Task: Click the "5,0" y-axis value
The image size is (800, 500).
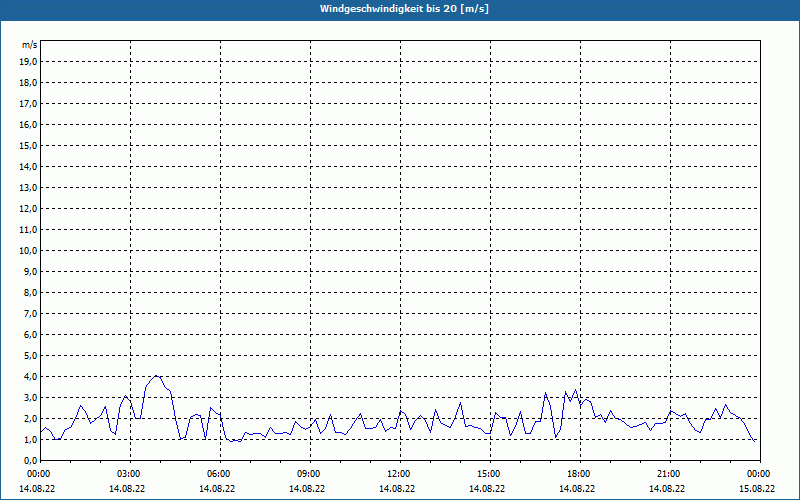Action: 31,355
